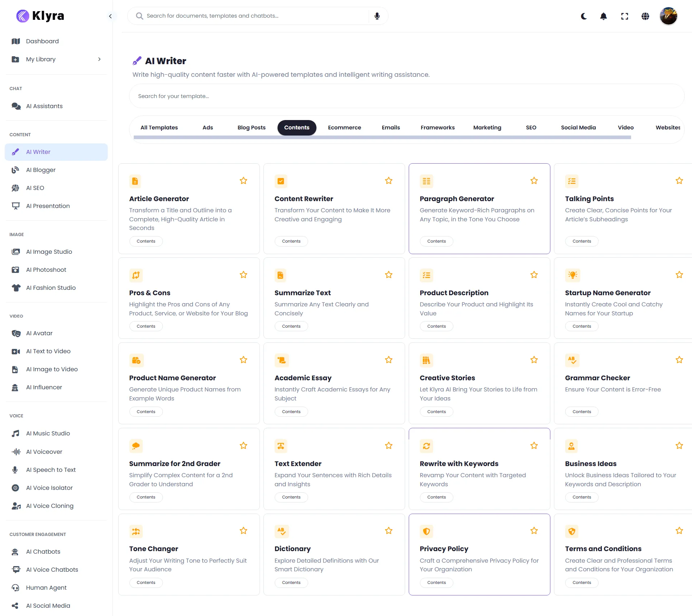Click the Klyra logo
Screen dimensions: 692x616
click(40, 16)
